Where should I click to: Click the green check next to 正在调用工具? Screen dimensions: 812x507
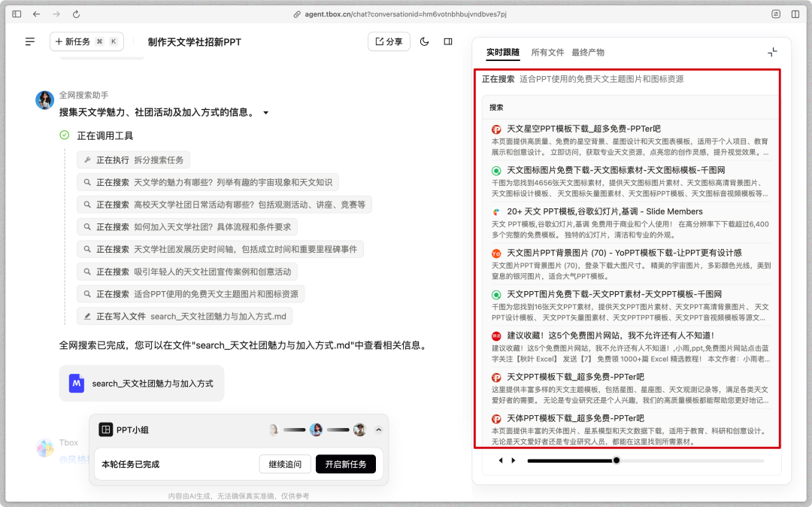point(64,135)
